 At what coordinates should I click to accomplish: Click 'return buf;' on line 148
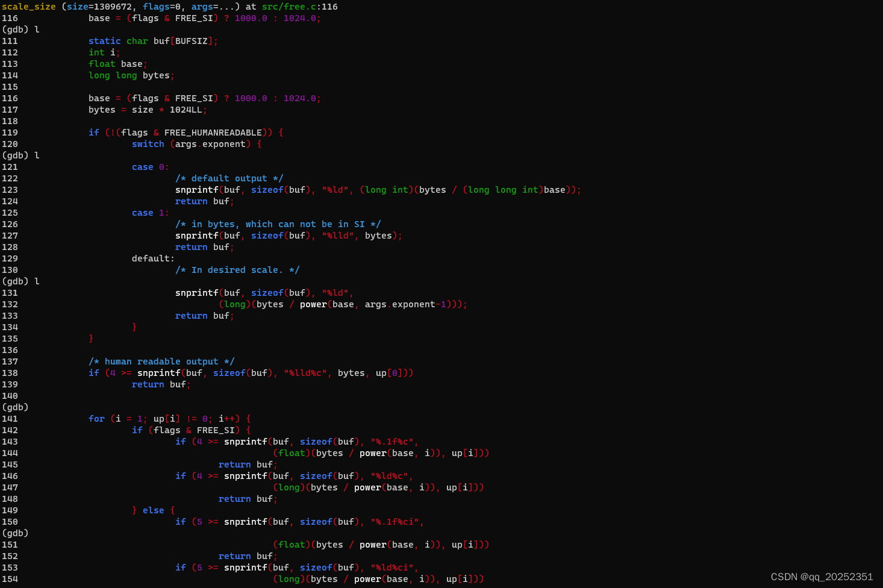coord(248,499)
